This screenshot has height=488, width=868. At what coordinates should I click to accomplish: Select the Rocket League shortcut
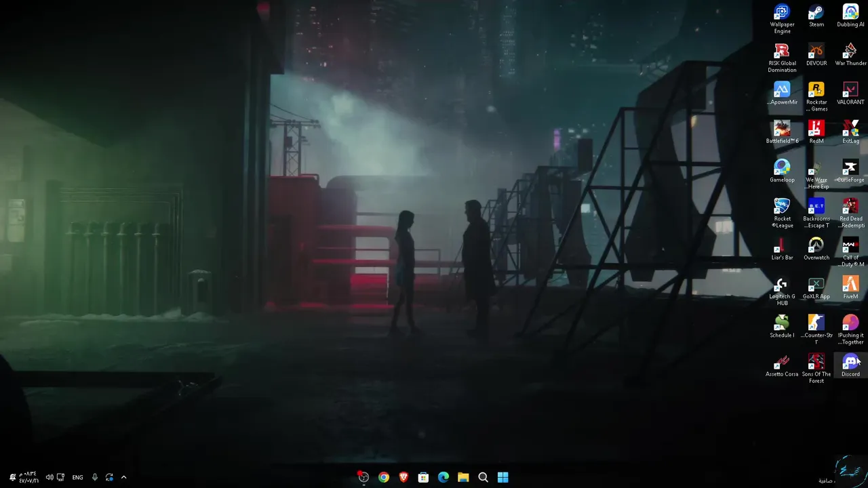[x=782, y=213]
